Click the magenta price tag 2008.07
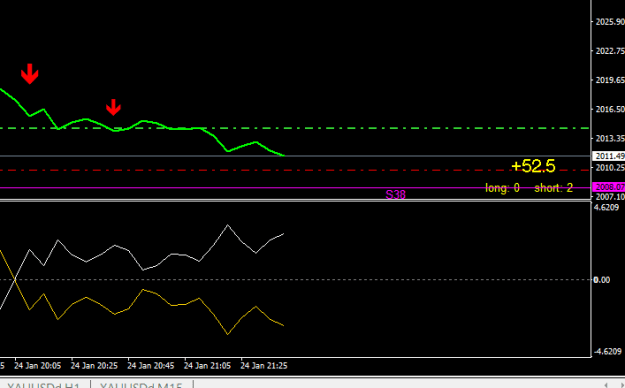This screenshot has height=388, width=625. [609, 187]
